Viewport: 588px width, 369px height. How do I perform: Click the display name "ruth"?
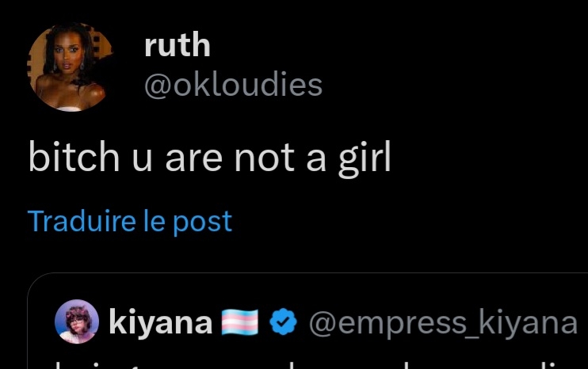coord(177,45)
